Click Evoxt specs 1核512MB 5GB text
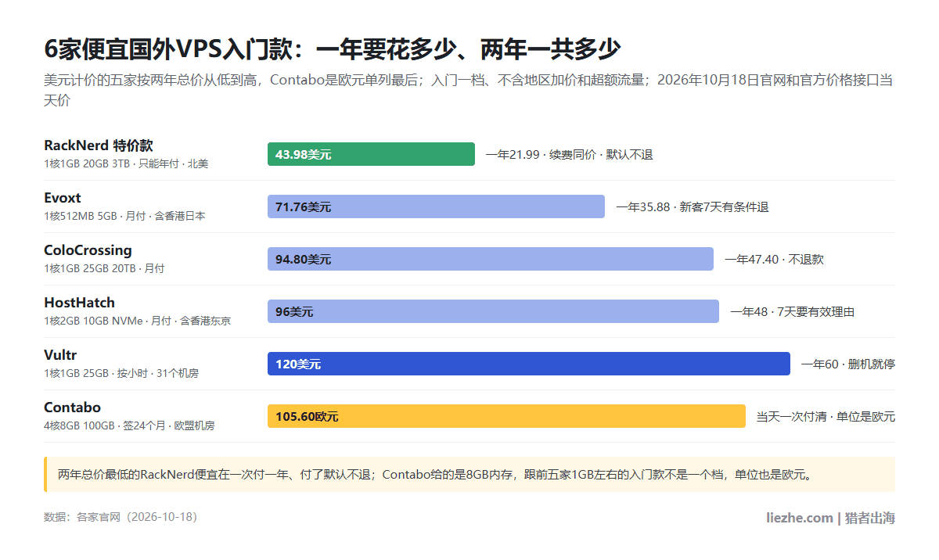This screenshot has height=560, width=939. pos(124,217)
